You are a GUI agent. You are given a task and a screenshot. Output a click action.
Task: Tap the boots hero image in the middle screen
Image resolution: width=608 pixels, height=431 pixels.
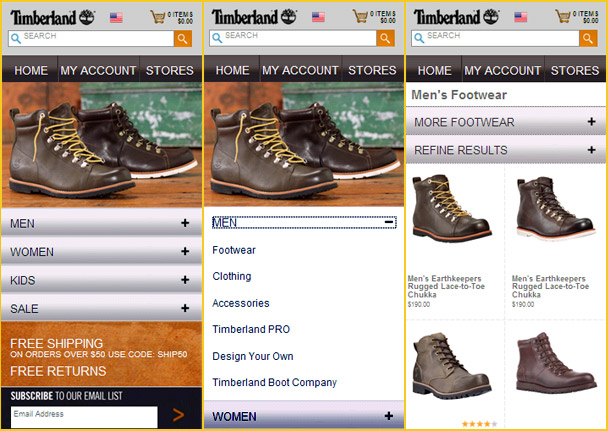304,144
